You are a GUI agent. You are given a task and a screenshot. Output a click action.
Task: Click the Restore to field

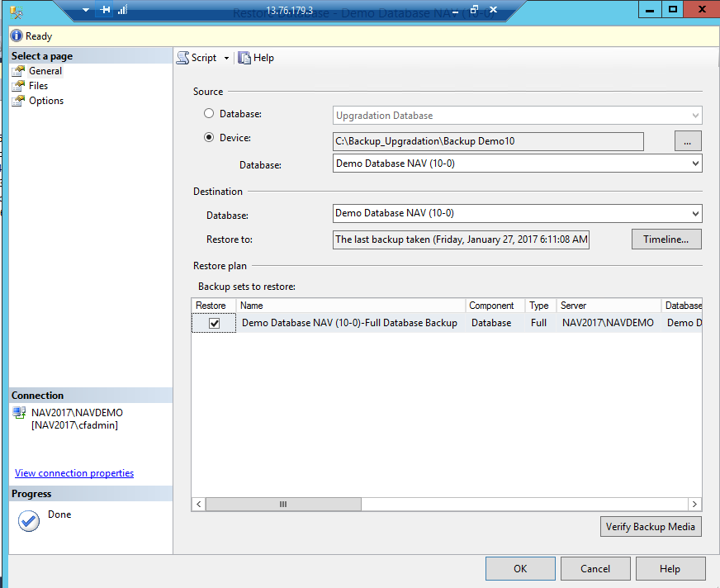461,239
